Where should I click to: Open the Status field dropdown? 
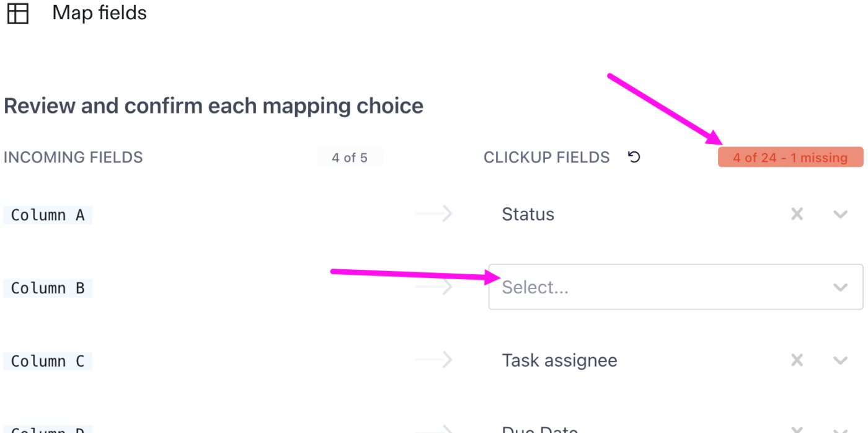841,214
